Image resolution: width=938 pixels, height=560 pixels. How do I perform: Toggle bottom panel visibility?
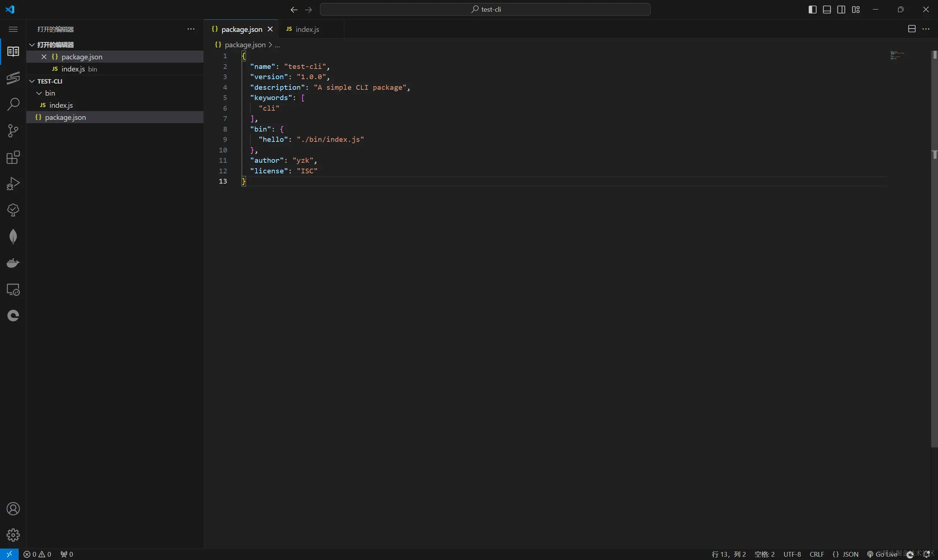[x=827, y=10]
